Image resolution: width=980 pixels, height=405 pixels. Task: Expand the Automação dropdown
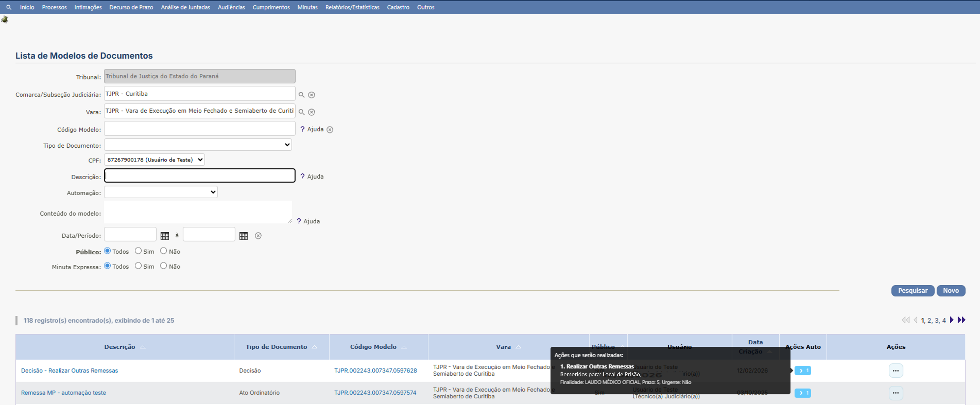(161, 192)
